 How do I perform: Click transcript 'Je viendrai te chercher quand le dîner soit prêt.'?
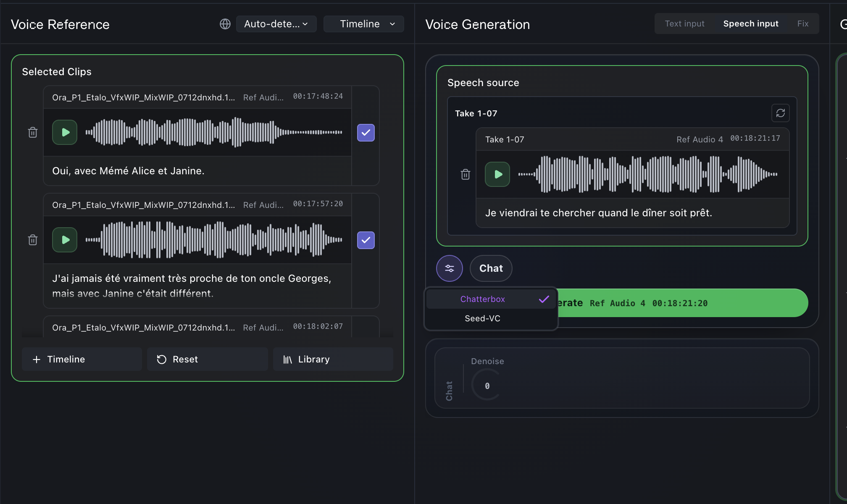pyautogui.click(x=598, y=213)
